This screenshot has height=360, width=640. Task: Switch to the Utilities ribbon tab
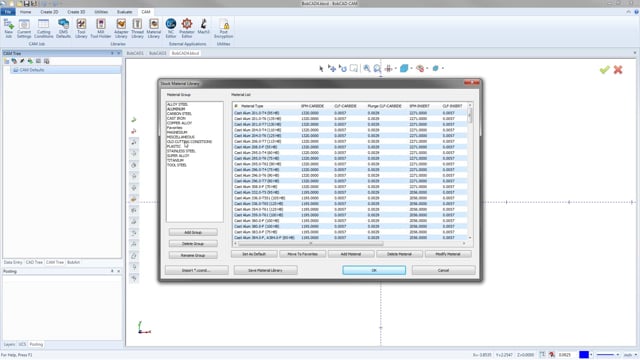pos(101,12)
